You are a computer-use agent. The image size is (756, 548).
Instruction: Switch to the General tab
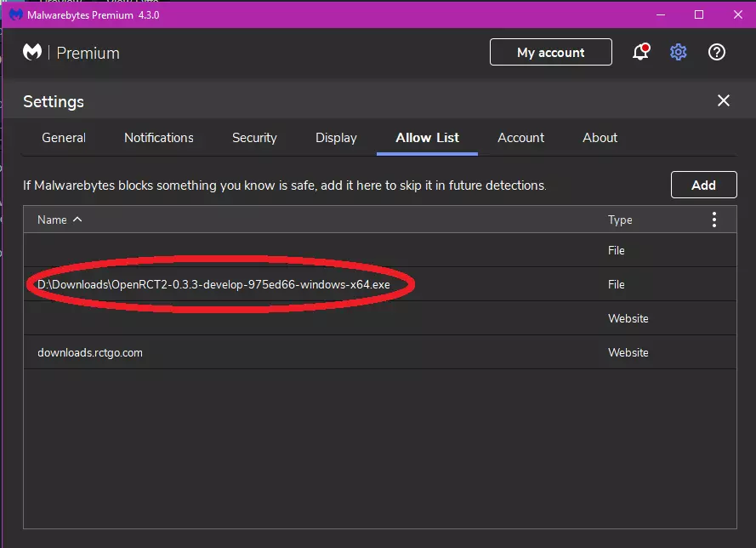click(x=64, y=138)
